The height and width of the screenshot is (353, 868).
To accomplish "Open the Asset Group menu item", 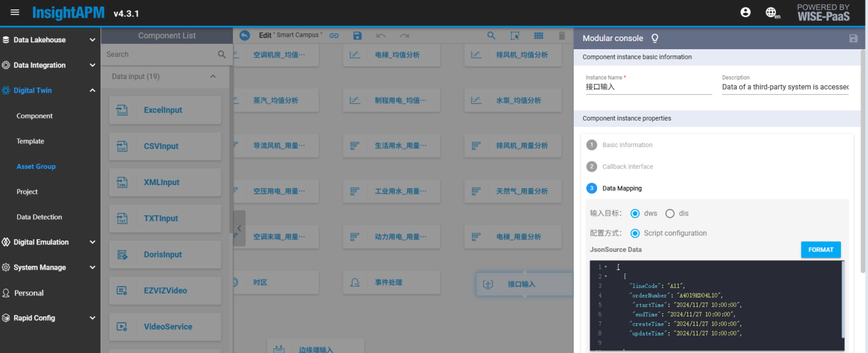I will pos(36,167).
